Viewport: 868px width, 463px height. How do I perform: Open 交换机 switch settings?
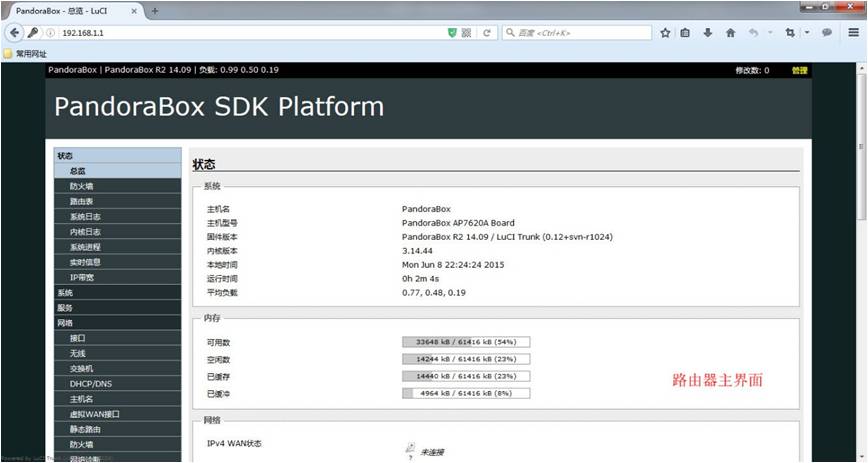point(117,369)
